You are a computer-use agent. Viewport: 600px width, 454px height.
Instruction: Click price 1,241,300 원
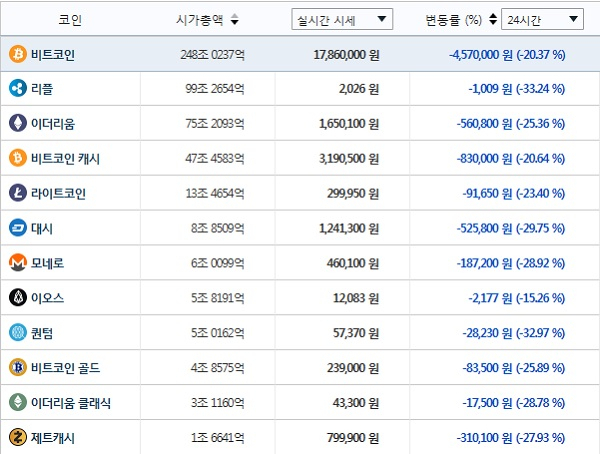click(349, 229)
